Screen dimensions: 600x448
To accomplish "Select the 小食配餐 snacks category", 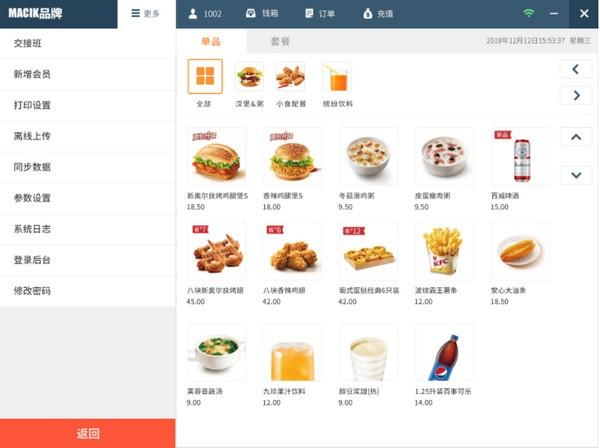I will point(290,76).
